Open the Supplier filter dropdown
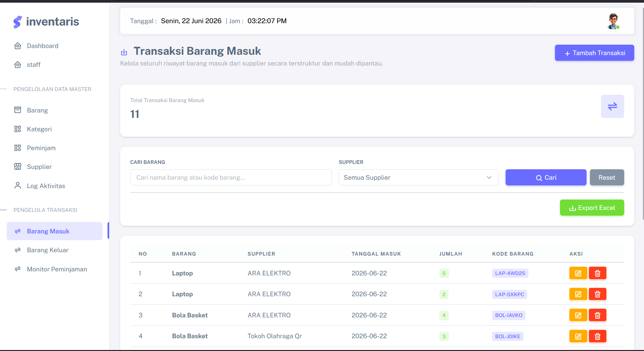644x351 pixels. [419, 177]
